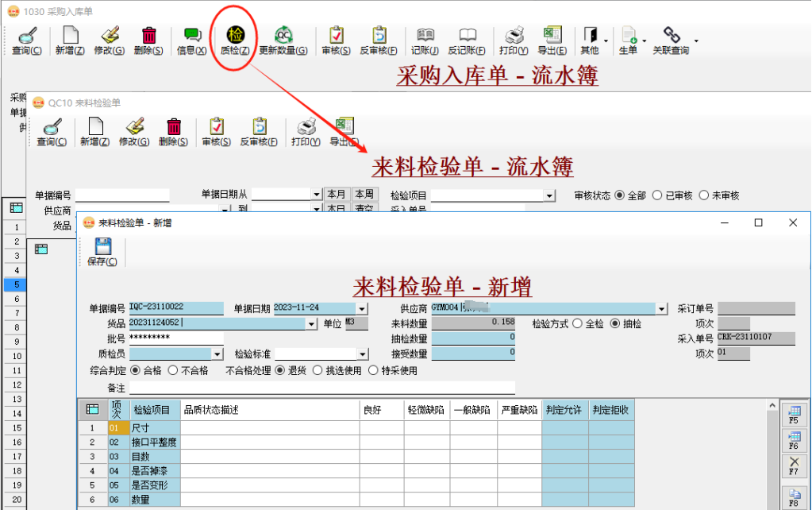Screen dimensions: 812x510
Task: Click column header 严重缺陷
Action: pyautogui.click(x=519, y=409)
